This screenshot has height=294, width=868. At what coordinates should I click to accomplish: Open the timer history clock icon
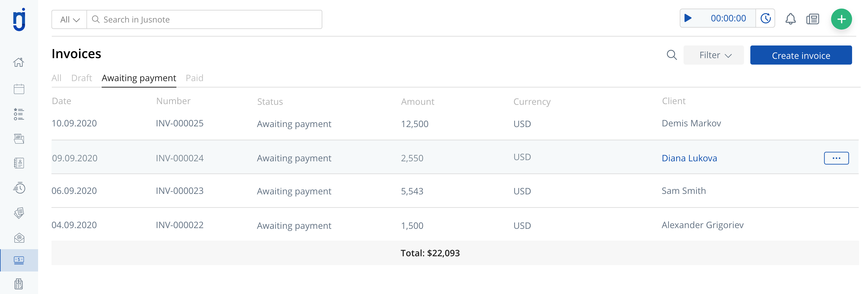766,18
